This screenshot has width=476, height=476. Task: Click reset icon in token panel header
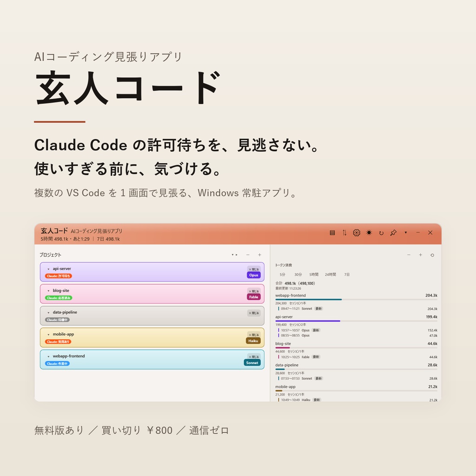point(432,255)
